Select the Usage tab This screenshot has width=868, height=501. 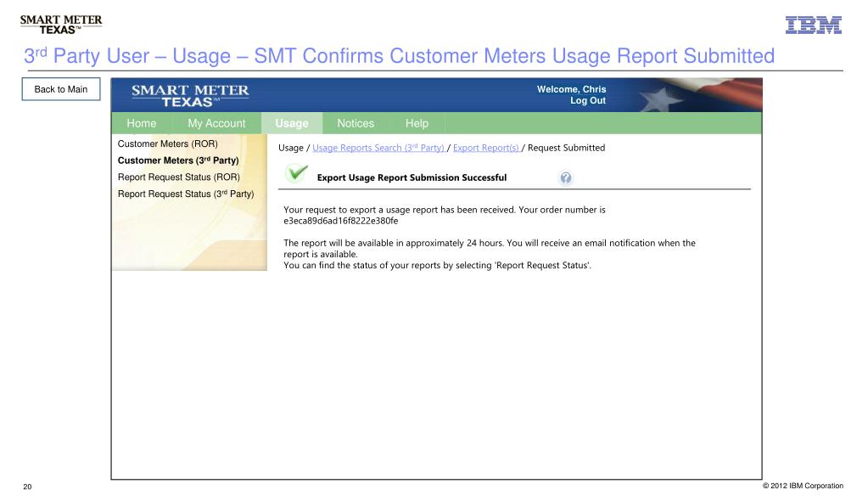[x=292, y=123]
